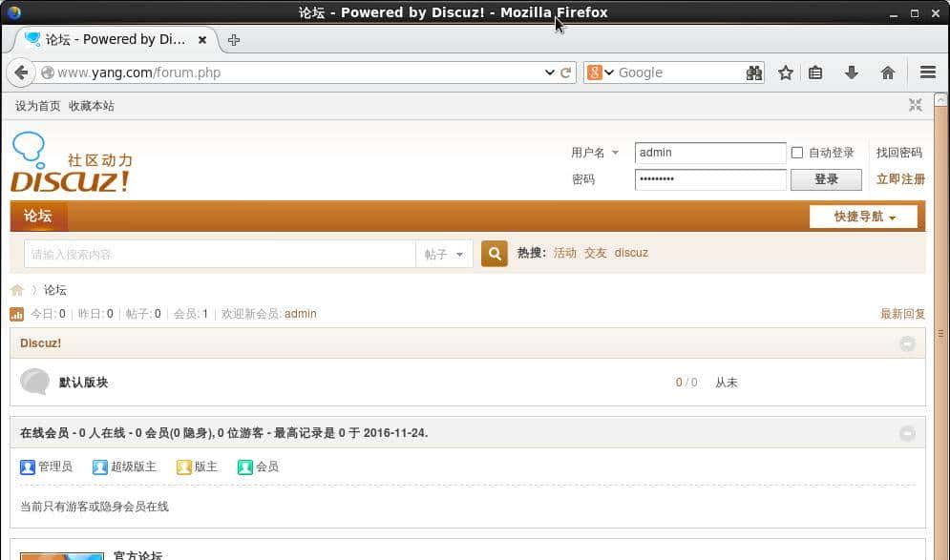Switch to the 论坛 navigation tab
This screenshot has width=950, height=560.
point(38,217)
